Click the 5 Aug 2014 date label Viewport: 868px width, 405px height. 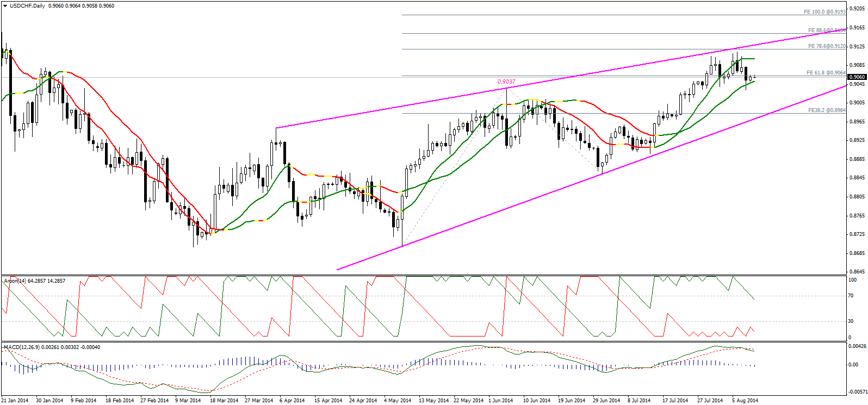pyautogui.click(x=745, y=401)
